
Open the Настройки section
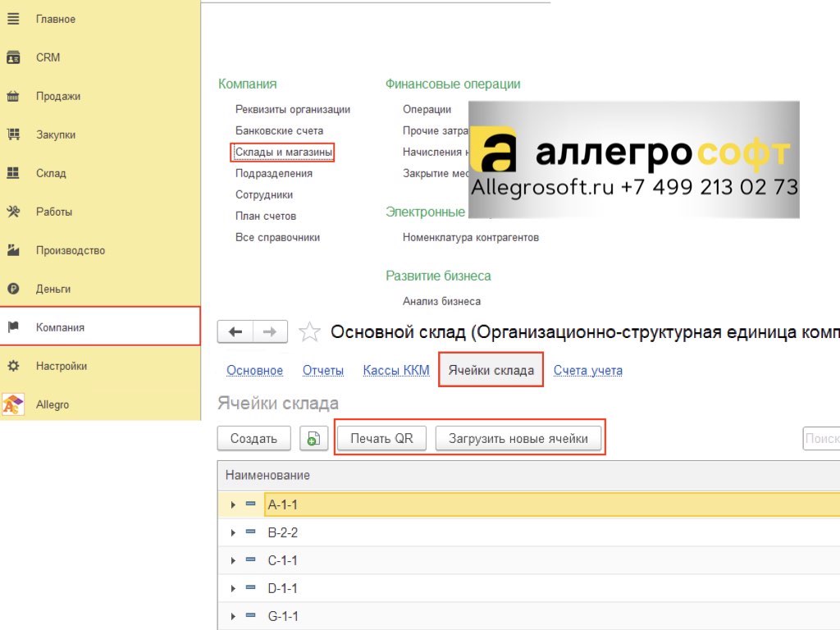(100, 366)
